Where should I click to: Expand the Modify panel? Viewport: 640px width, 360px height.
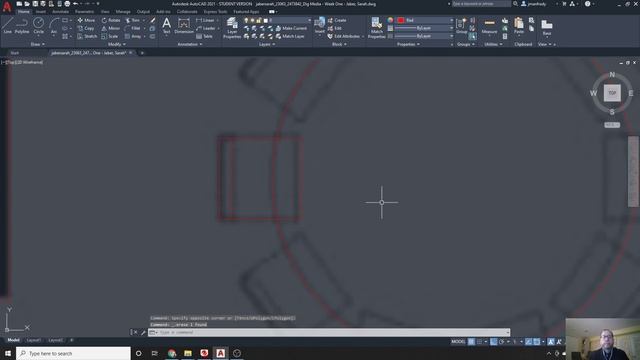coord(117,44)
